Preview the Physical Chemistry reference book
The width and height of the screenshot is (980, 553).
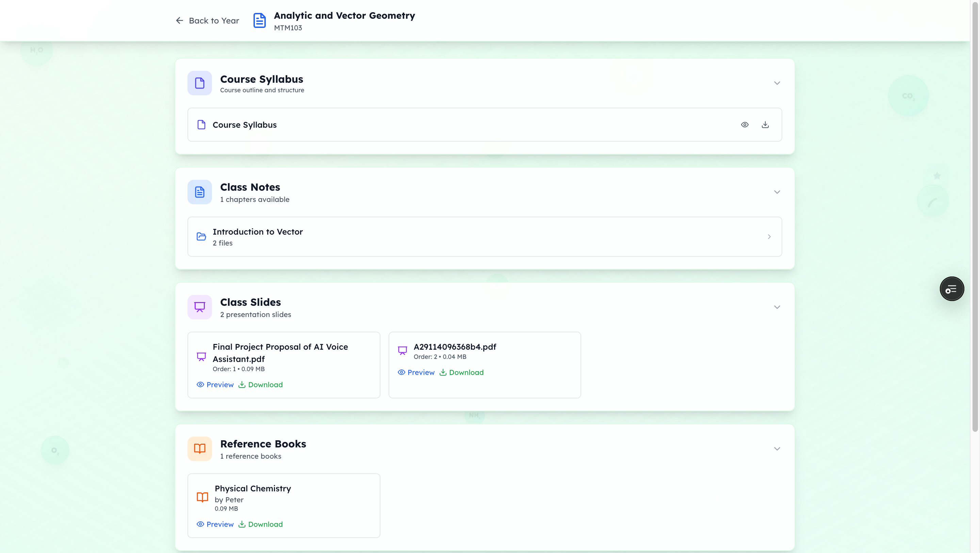(215, 524)
